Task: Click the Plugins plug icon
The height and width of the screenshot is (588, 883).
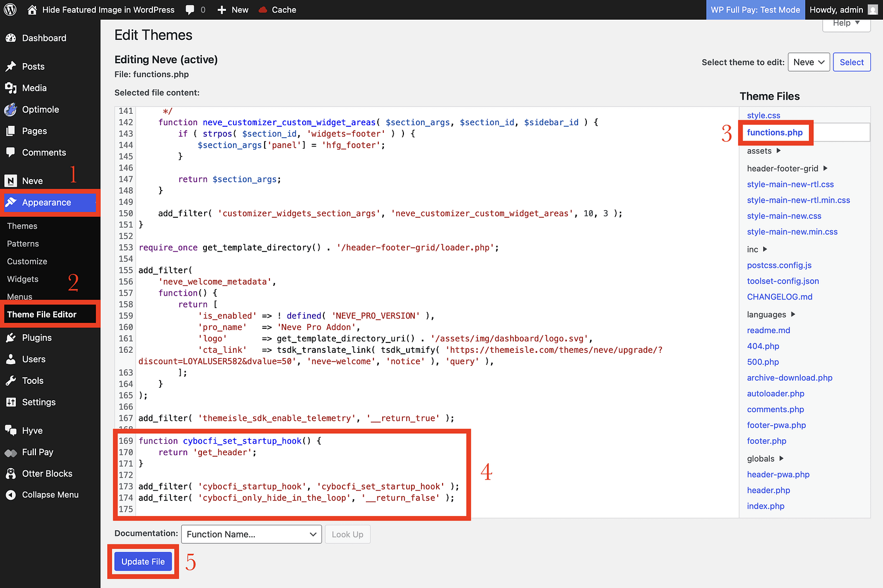Action: tap(11, 338)
